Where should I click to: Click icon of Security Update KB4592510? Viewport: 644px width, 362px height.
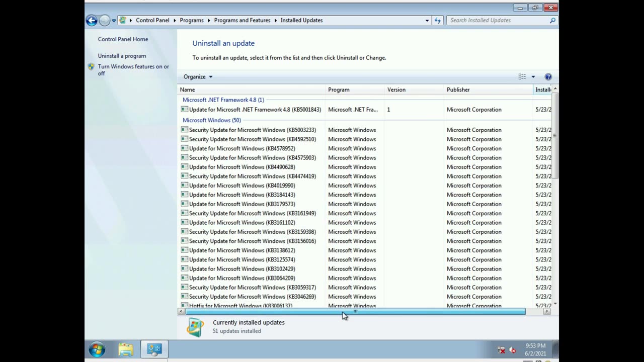pyautogui.click(x=184, y=139)
